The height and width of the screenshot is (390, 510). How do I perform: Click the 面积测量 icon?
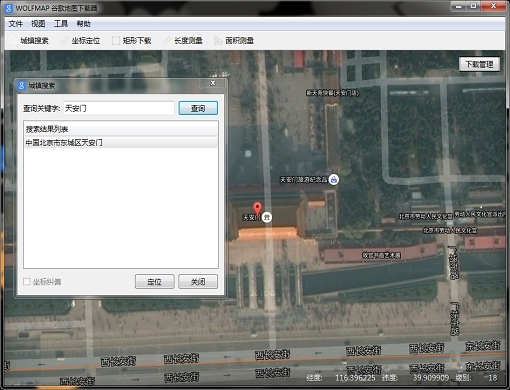[218, 41]
